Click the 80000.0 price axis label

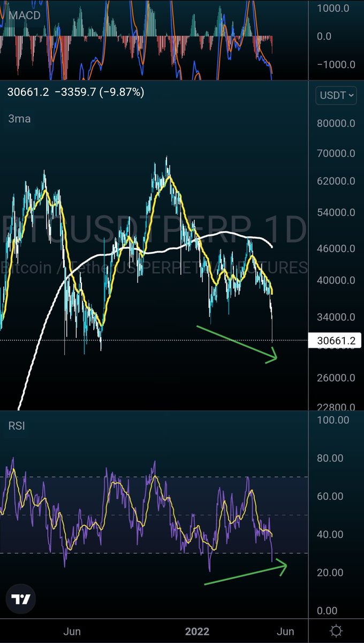coord(336,123)
